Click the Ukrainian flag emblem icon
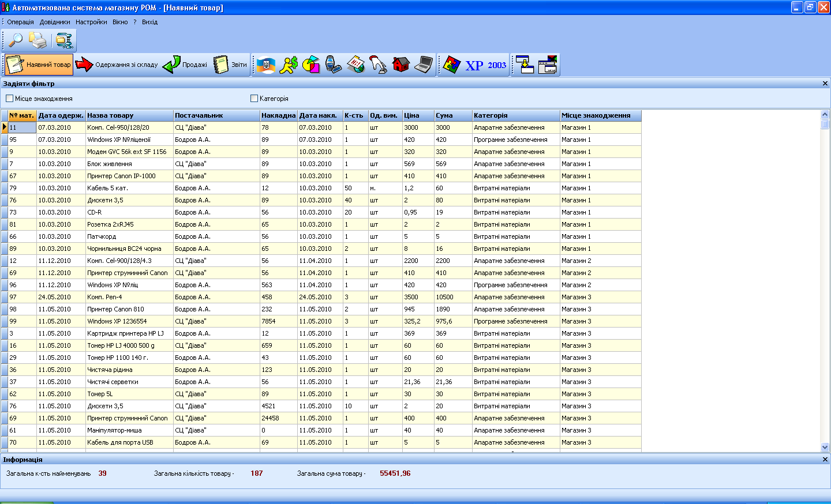Image resolution: width=831 pixels, height=504 pixels. (x=266, y=65)
